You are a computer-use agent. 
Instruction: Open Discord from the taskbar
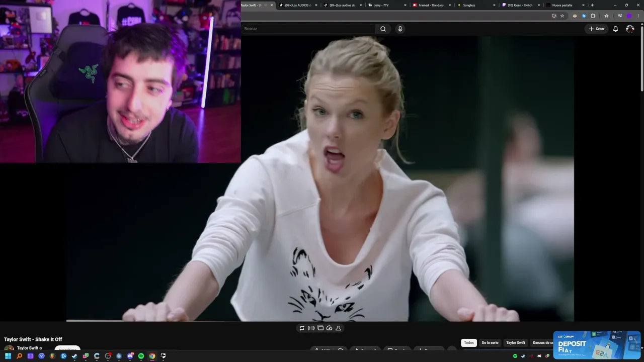pos(130,356)
